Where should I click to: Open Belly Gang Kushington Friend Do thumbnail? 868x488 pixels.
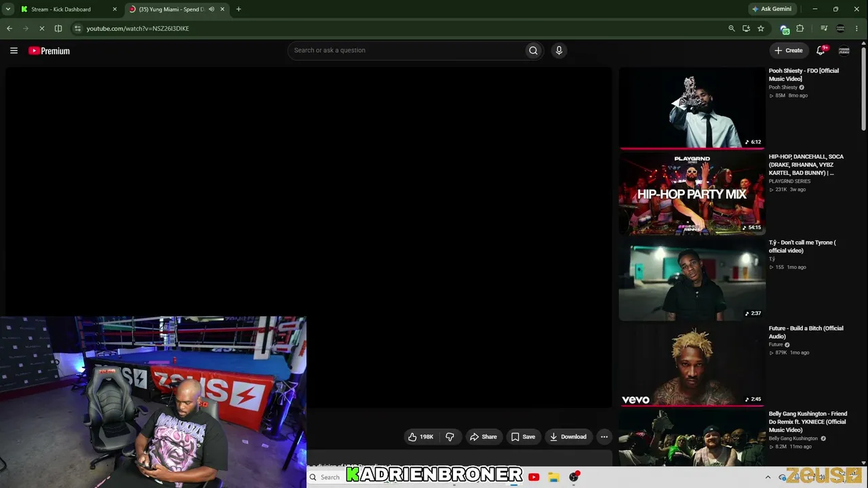pos(692,439)
